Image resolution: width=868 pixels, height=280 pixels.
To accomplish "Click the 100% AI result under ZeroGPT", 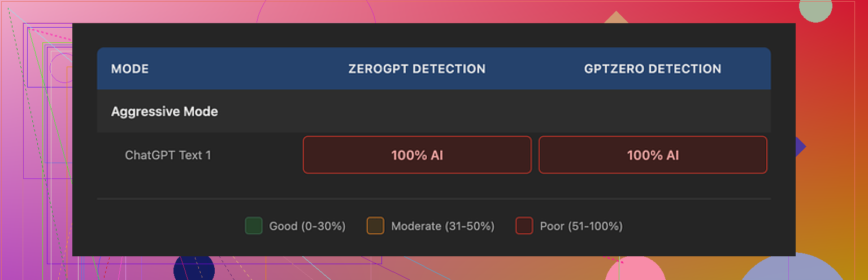I will (x=417, y=155).
